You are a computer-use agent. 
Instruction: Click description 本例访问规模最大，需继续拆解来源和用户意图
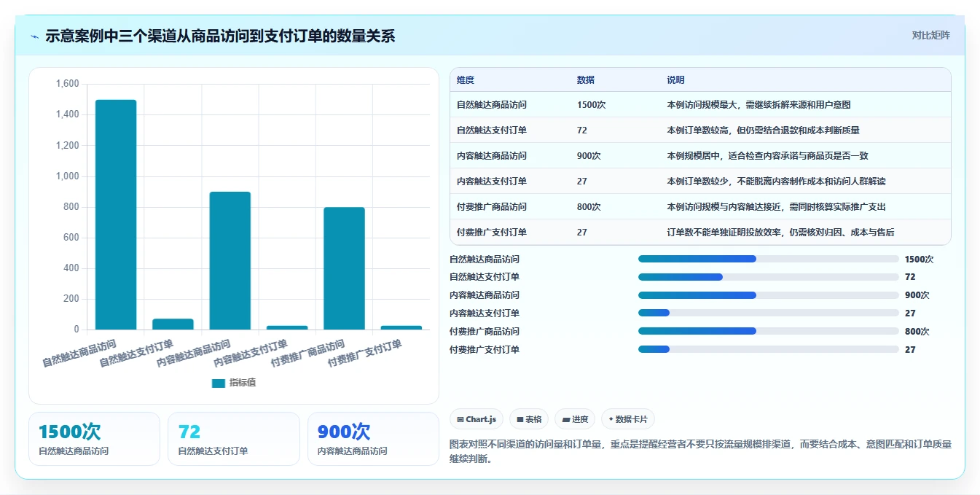tap(758, 105)
